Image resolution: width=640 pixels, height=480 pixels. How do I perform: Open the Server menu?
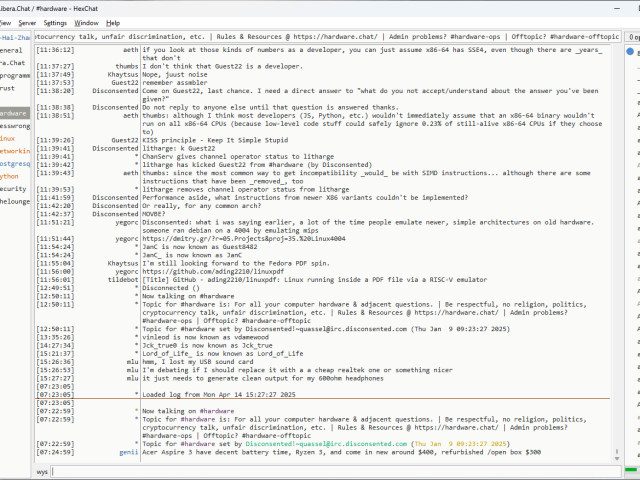pos(26,22)
